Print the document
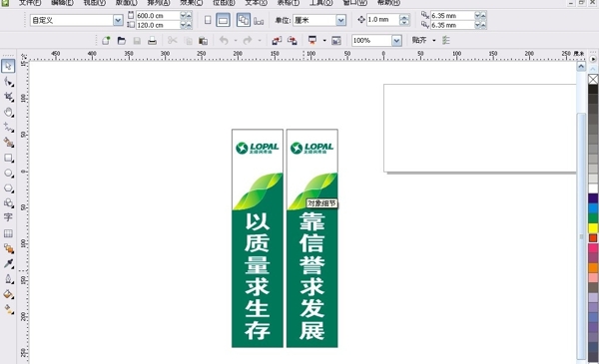The width and height of the screenshot is (599, 364). pos(152,41)
